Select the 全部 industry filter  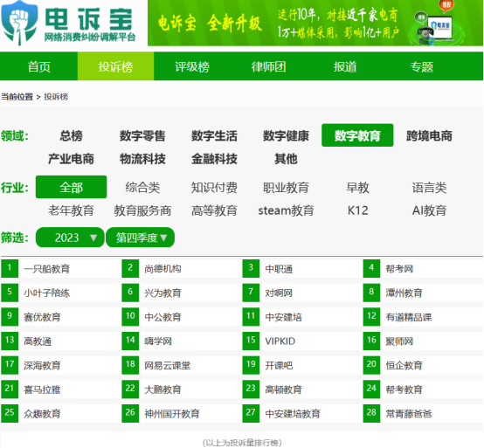72,187
